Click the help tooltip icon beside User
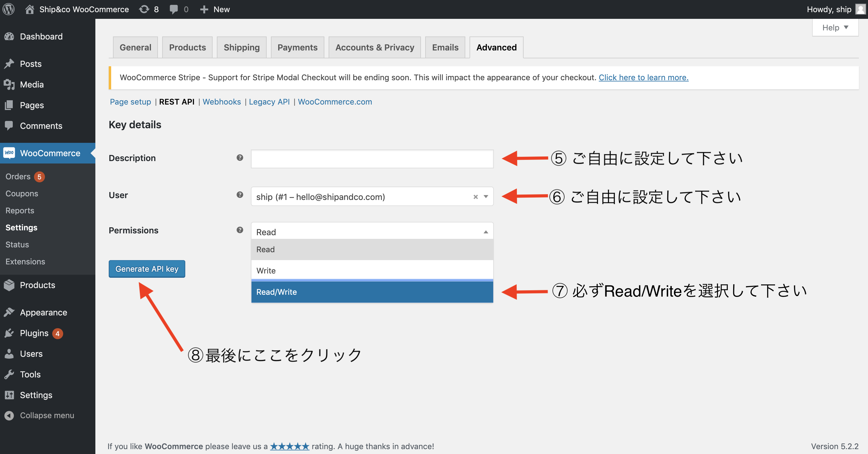868x454 pixels. (240, 195)
